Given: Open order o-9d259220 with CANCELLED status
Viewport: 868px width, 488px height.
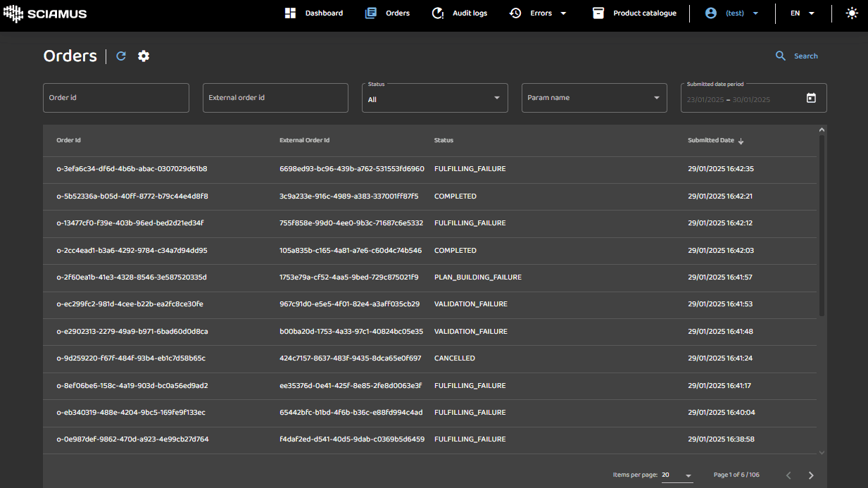Looking at the screenshot, I should [131, 358].
